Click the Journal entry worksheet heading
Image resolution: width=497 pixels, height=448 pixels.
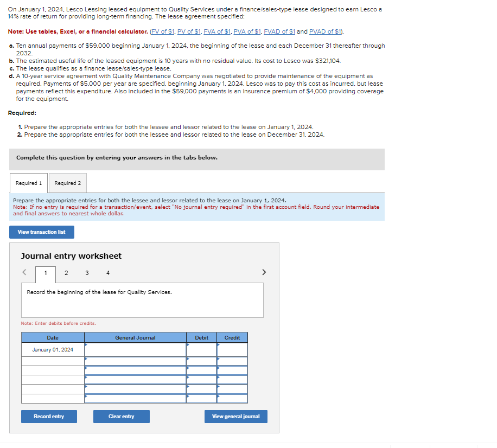[x=71, y=255]
